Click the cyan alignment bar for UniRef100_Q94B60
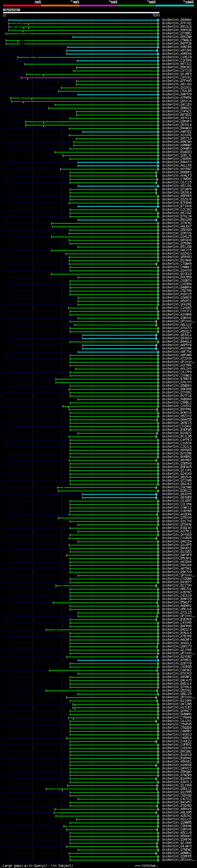Viewport: 197px width, 868px height. (84, 20)
